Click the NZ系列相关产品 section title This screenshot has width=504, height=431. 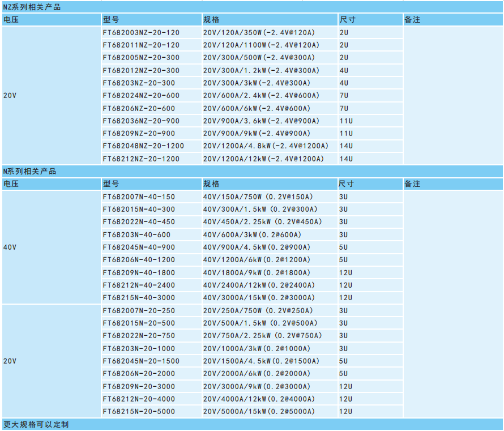(x=32, y=7)
